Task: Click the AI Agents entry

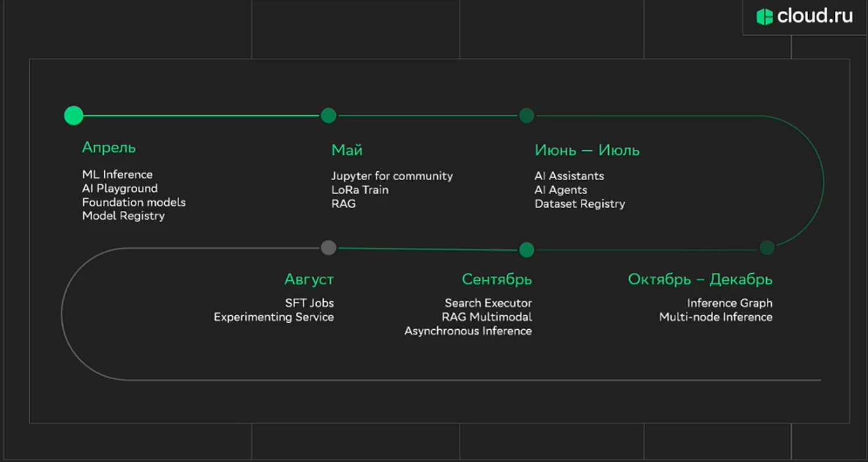Action: pyautogui.click(x=561, y=190)
